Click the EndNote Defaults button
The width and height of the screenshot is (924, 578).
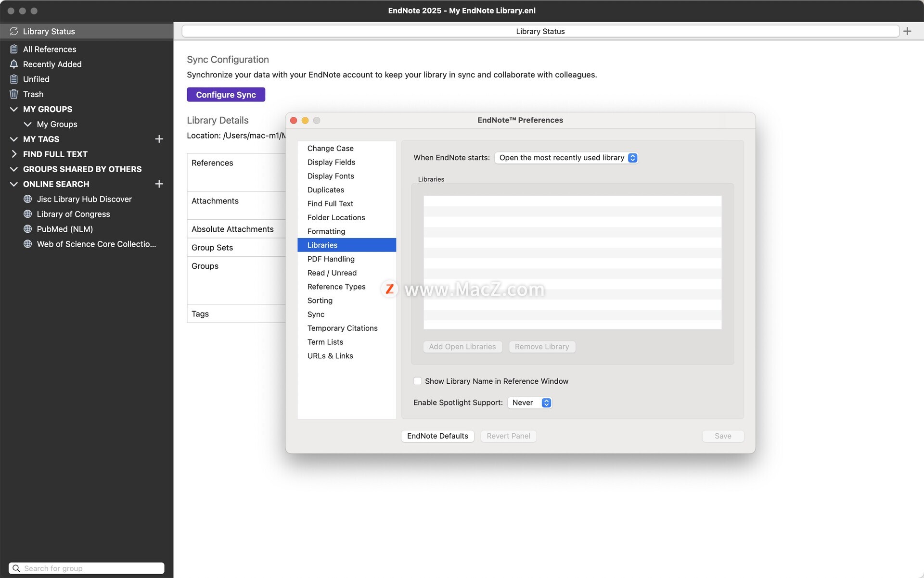(x=437, y=436)
